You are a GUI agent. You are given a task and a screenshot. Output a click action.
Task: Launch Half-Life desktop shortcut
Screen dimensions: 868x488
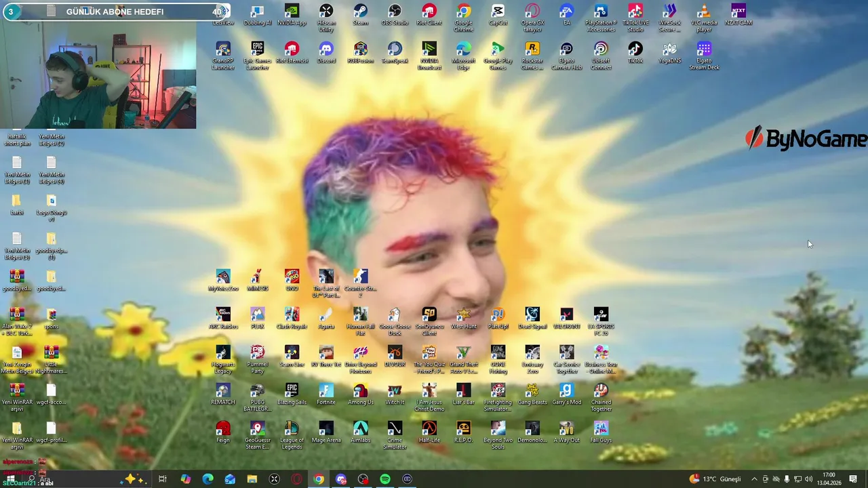point(429,433)
